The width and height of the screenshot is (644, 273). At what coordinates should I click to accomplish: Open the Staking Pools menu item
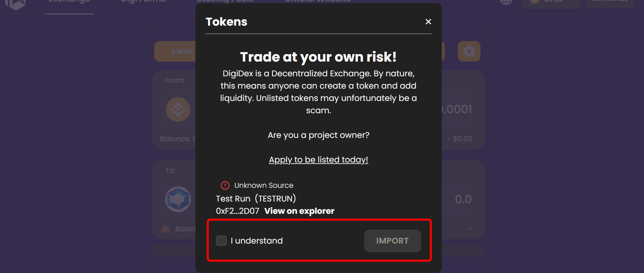[225, 2]
